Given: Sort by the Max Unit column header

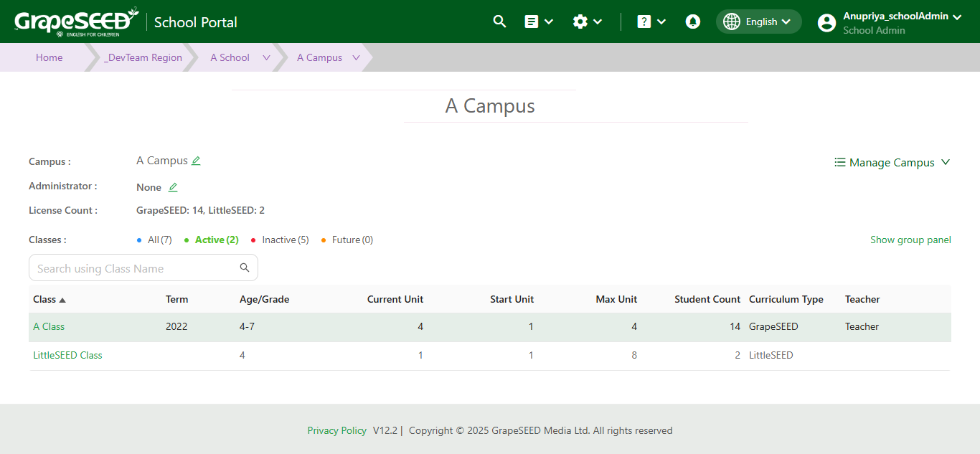Looking at the screenshot, I should [616, 299].
